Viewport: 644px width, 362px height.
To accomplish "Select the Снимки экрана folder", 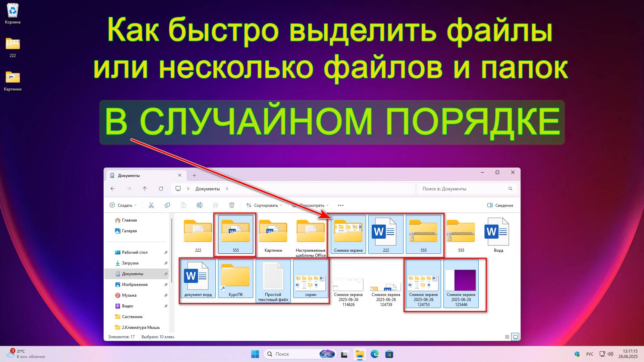I will [348, 235].
